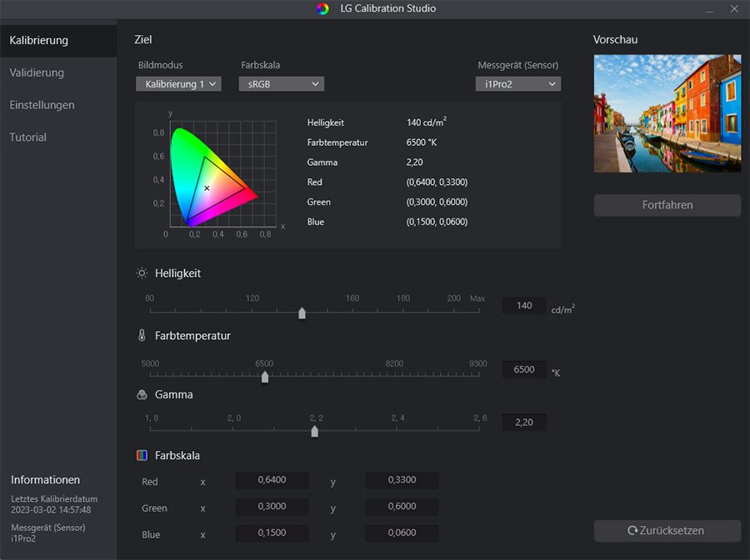Click the reset arrow icon in Zurücksetzen
The image size is (750, 560).
coord(632,530)
